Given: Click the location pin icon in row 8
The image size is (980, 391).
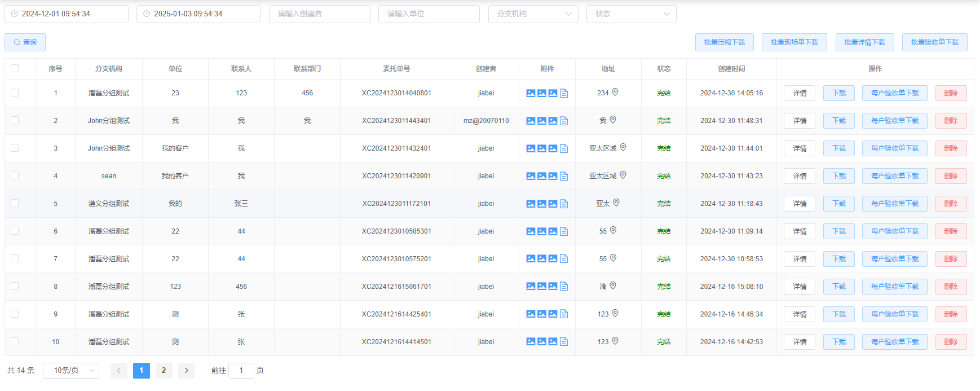Looking at the screenshot, I should point(613,286).
